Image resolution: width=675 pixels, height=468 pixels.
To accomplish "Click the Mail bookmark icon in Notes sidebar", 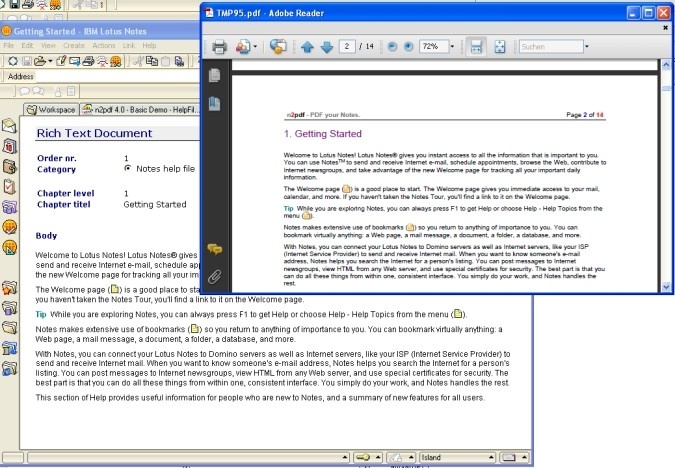I will point(9,126).
